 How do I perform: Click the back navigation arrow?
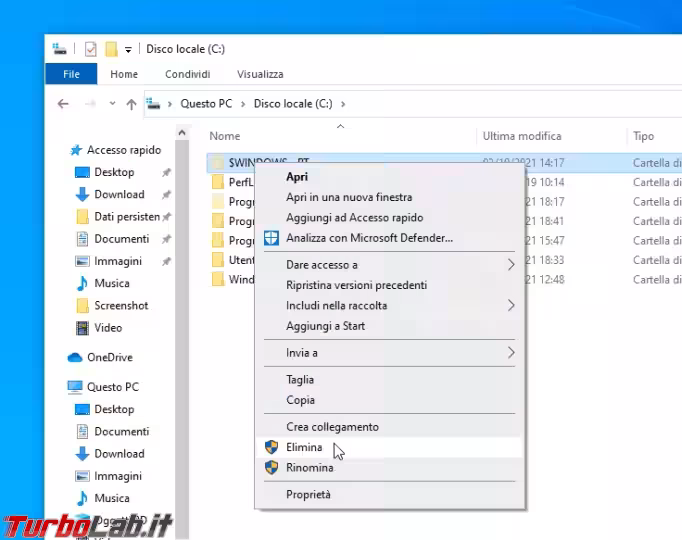[63, 104]
